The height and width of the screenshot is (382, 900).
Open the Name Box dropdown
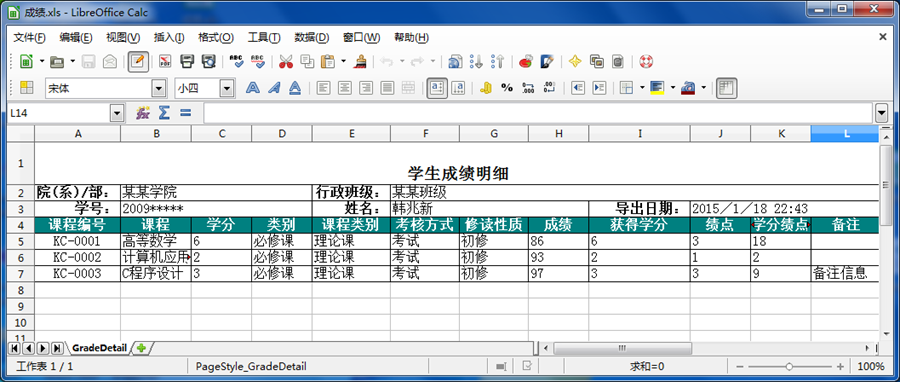tap(117, 114)
